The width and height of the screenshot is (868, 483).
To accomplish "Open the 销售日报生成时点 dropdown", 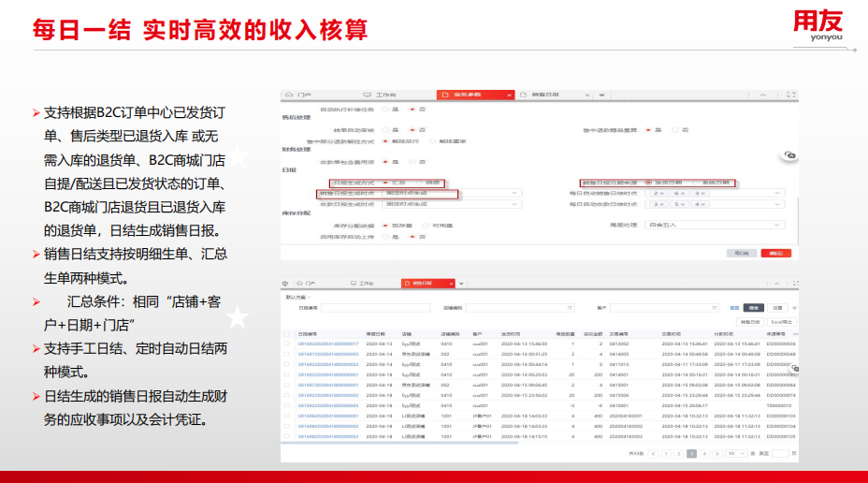I will coord(452,194).
